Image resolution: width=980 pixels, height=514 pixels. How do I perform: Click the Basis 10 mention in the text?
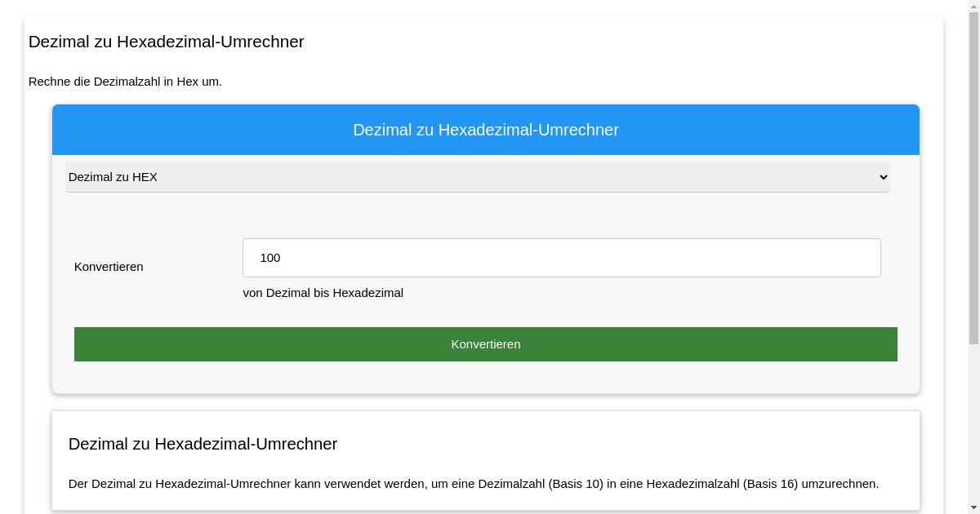[575, 483]
